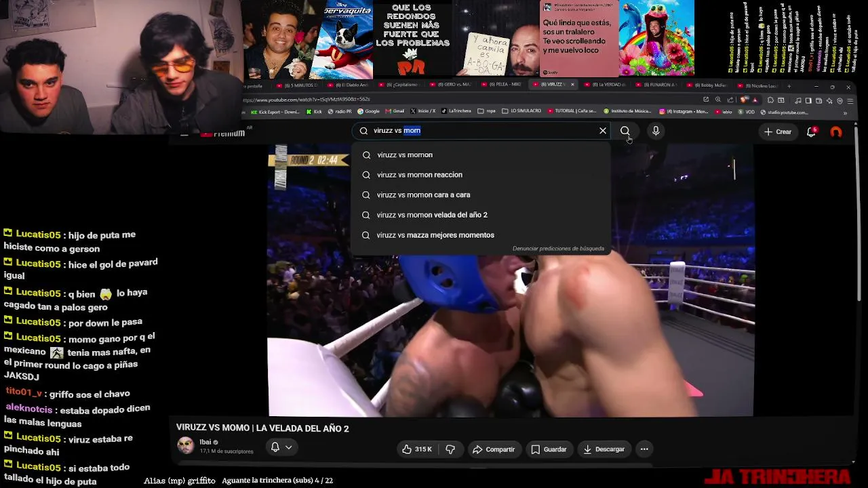Screen dimensions: 868x488
Task: Switch to the 'PELEA - MIKI' browser tab
Action: (502, 85)
